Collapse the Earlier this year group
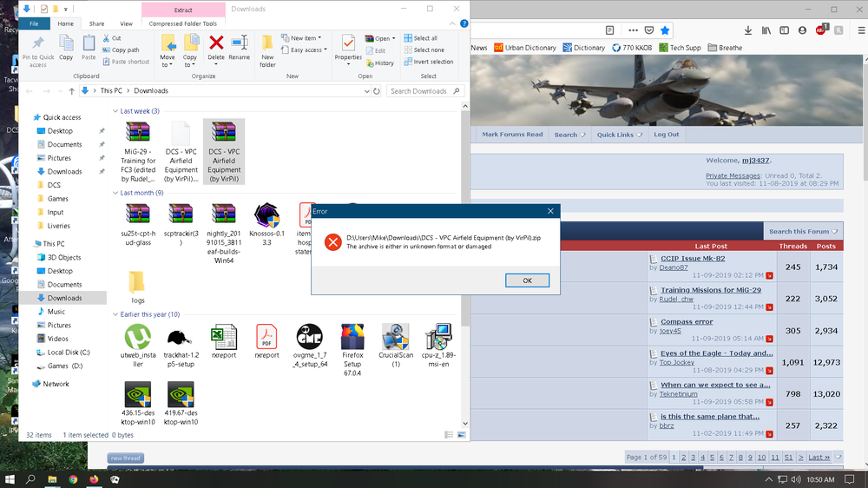 pyautogui.click(x=115, y=314)
